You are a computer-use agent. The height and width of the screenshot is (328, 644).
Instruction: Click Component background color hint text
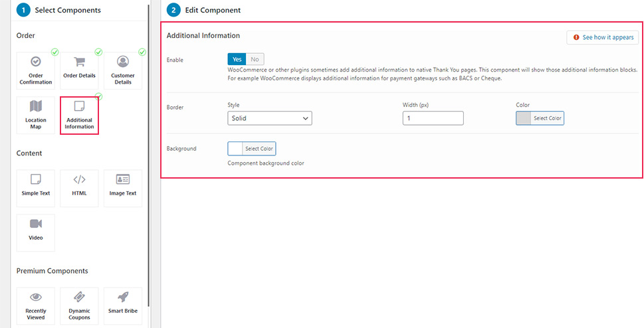266,163
